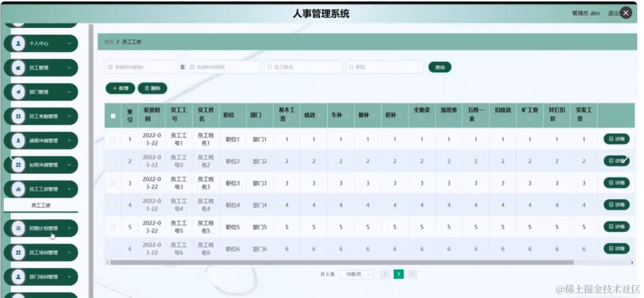The image size is (644, 298).
Task: Click the 个人中心 person icon in sidebar
Action: 19,43
